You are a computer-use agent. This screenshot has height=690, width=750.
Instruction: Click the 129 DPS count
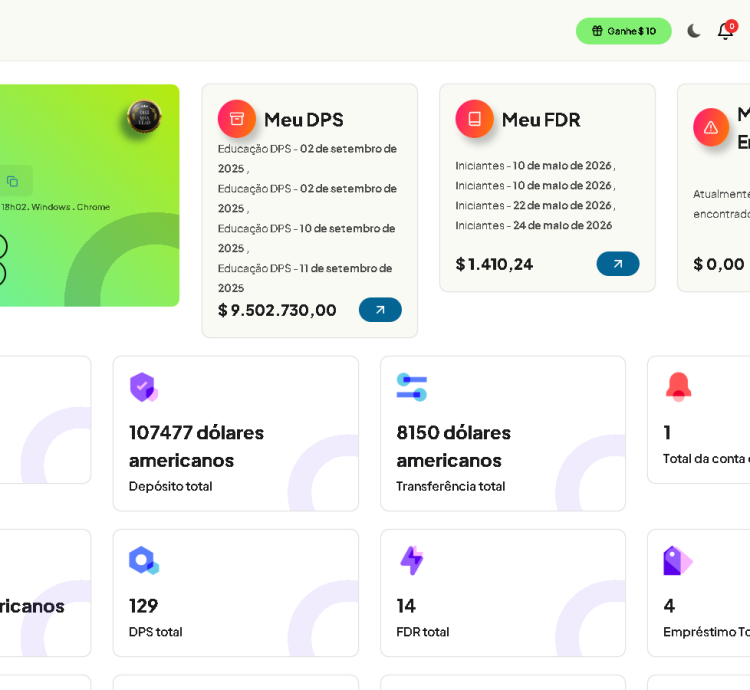(x=143, y=606)
